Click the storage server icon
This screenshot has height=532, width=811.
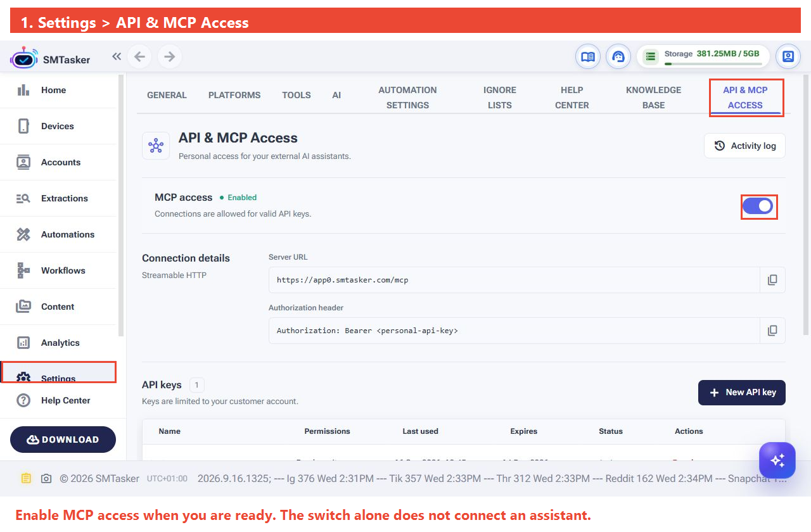click(x=650, y=56)
